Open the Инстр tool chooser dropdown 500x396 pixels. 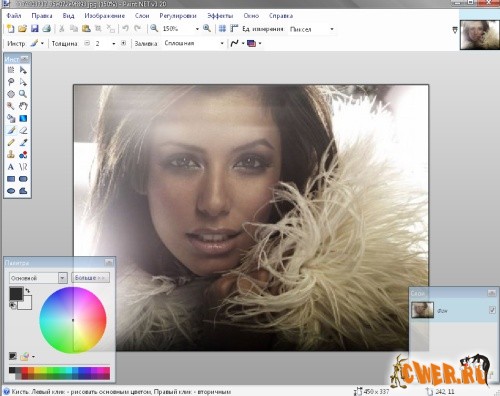pos(42,43)
